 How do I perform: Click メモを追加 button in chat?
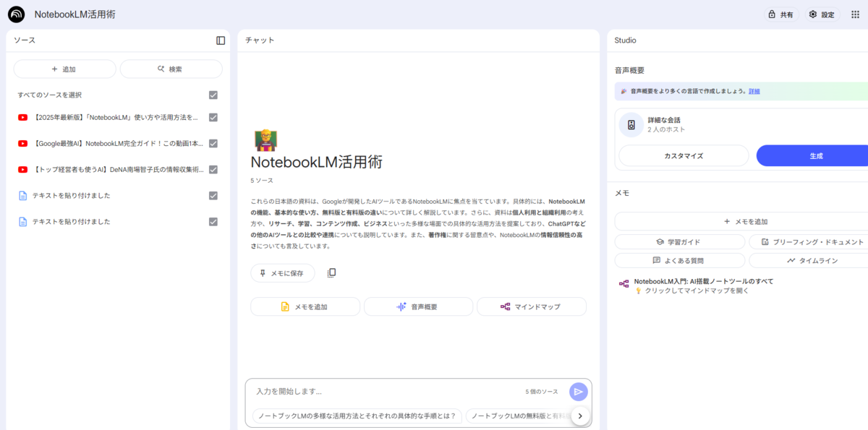305,306
